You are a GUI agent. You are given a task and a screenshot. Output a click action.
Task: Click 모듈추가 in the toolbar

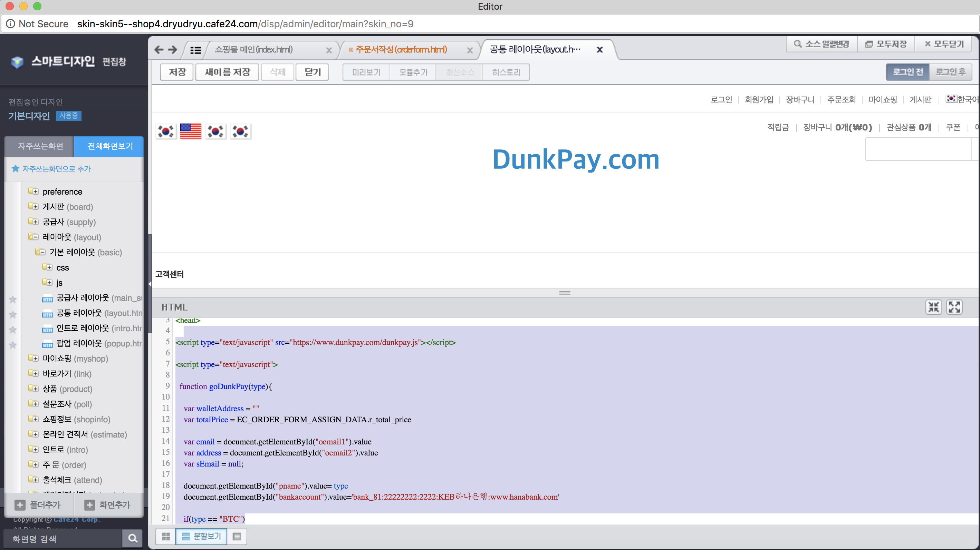point(413,72)
